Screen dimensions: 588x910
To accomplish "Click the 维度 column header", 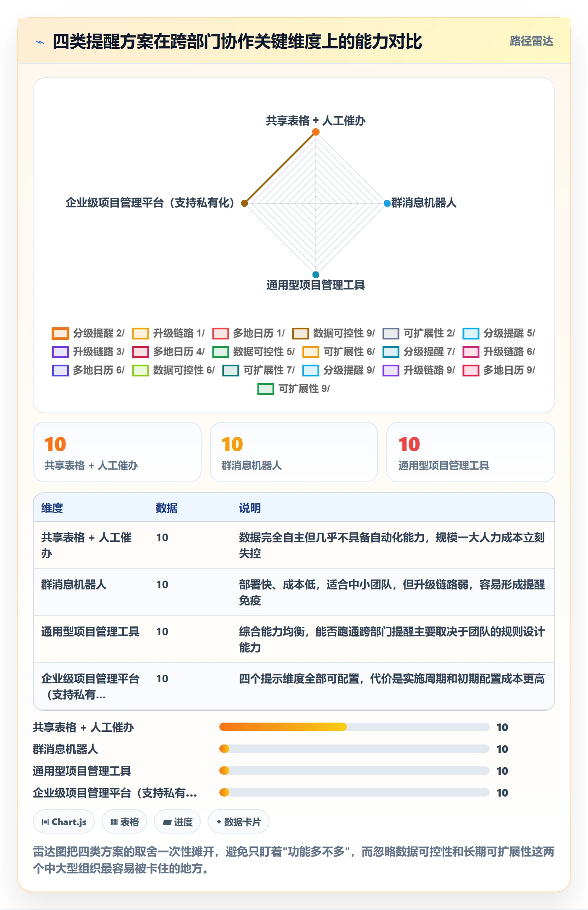I will pos(52,508).
